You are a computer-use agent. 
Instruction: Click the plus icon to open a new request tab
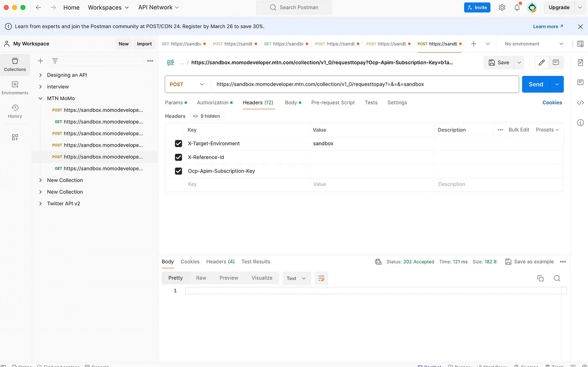474,44
